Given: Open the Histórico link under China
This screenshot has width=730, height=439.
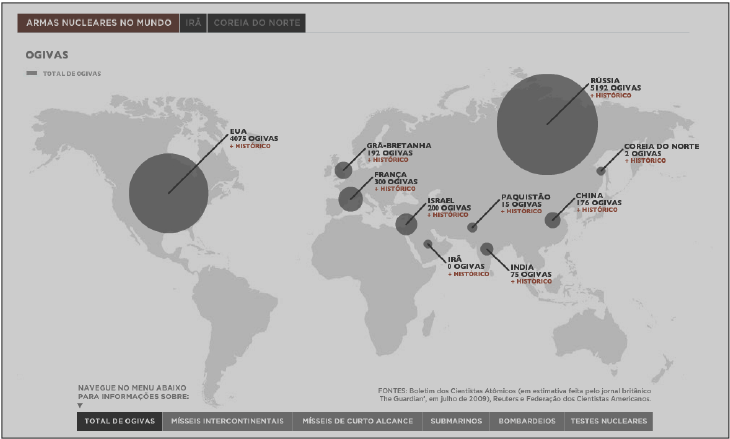Looking at the screenshot, I should click(597, 210).
